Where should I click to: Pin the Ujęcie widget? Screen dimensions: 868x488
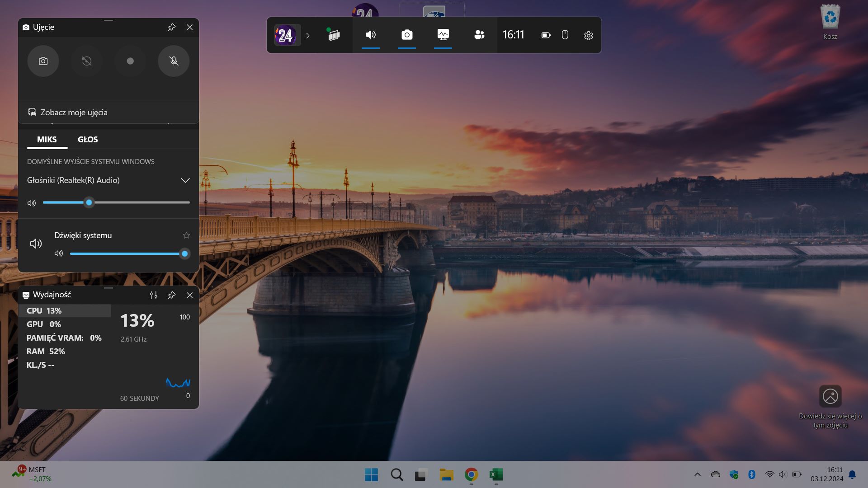(x=171, y=28)
